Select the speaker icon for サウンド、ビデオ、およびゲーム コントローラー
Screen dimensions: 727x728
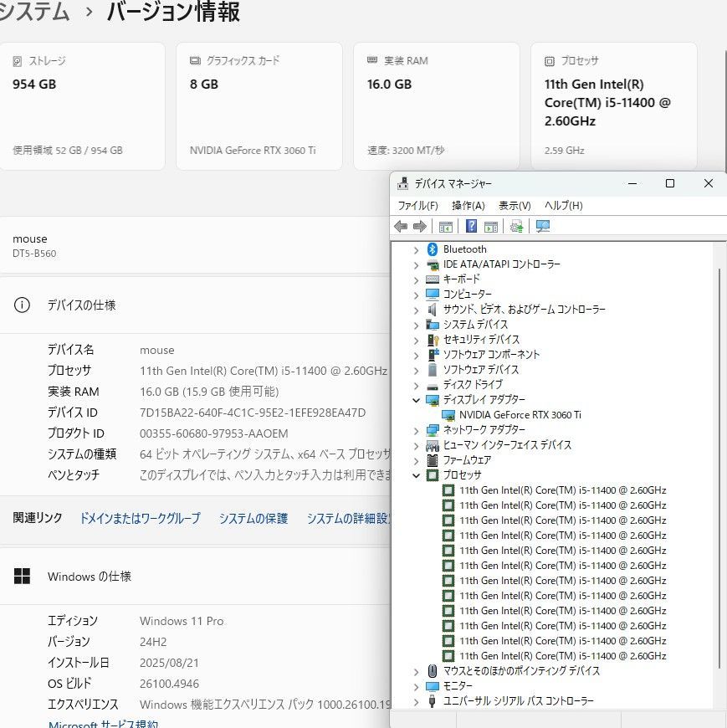pos(433,310)
